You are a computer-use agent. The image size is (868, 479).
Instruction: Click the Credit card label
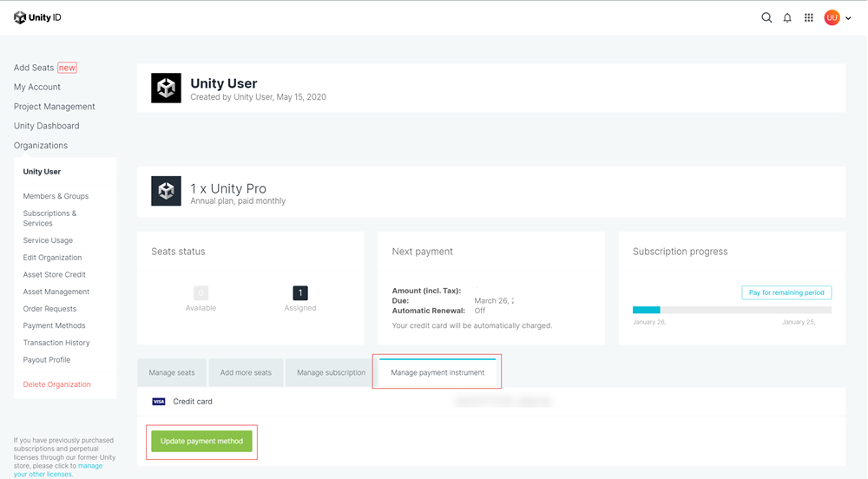(x=193, y=402)
